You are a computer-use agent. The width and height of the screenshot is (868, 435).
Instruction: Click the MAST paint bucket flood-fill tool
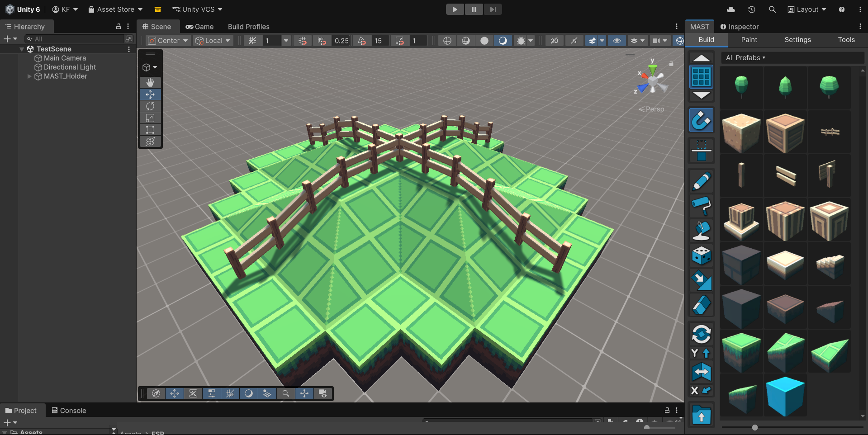pyautogui.click(x=701, y=231)
